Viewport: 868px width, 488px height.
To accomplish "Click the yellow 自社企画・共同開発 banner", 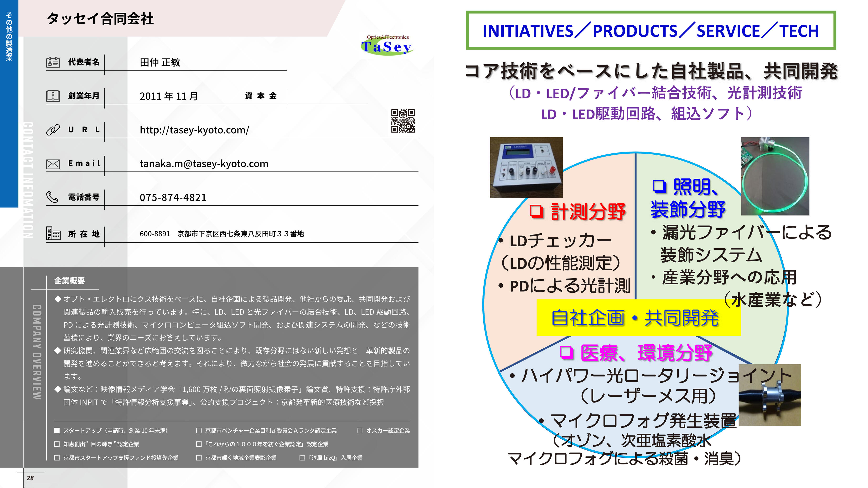I will pyautogui.click(x=639, y=318).
